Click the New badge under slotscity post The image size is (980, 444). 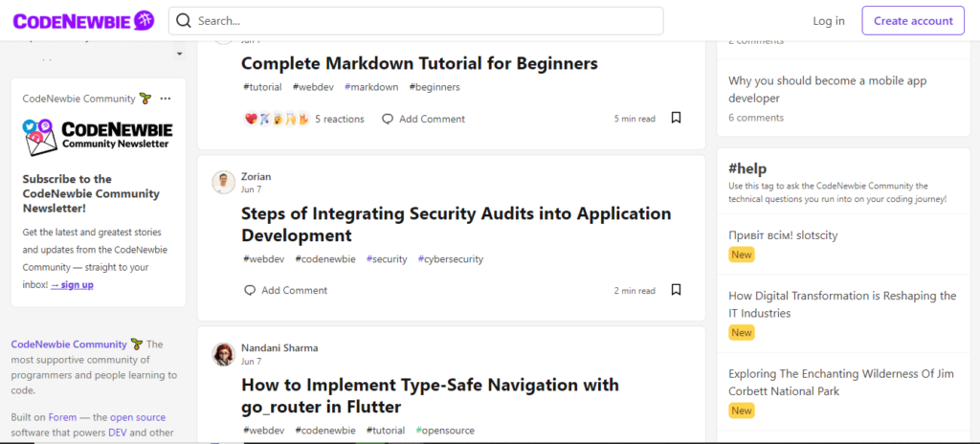tap(742, 255)
